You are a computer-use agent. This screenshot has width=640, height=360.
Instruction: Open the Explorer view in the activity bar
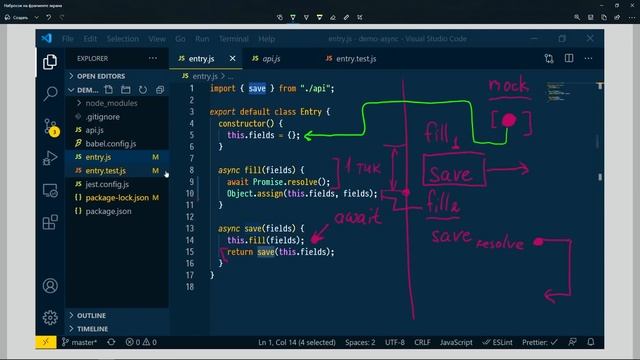[50, 62]
